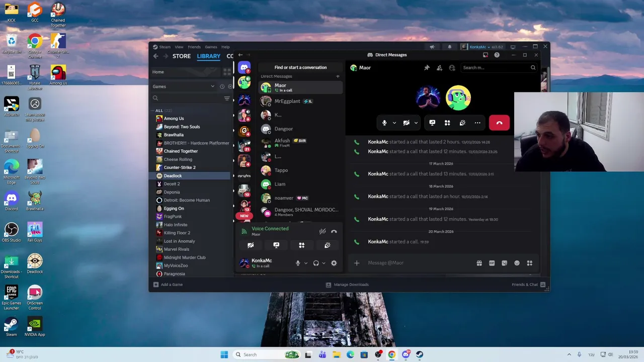Open Steam from the taskbar

pos(420,354)
